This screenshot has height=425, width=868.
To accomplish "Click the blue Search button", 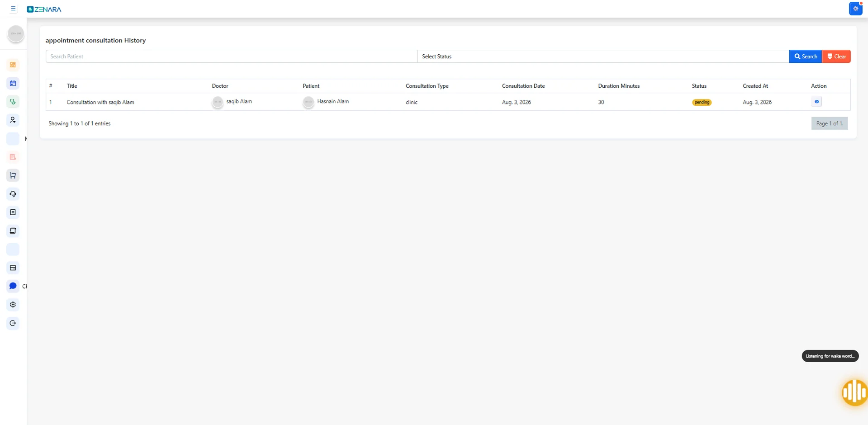I will click(x=806, y=57).
